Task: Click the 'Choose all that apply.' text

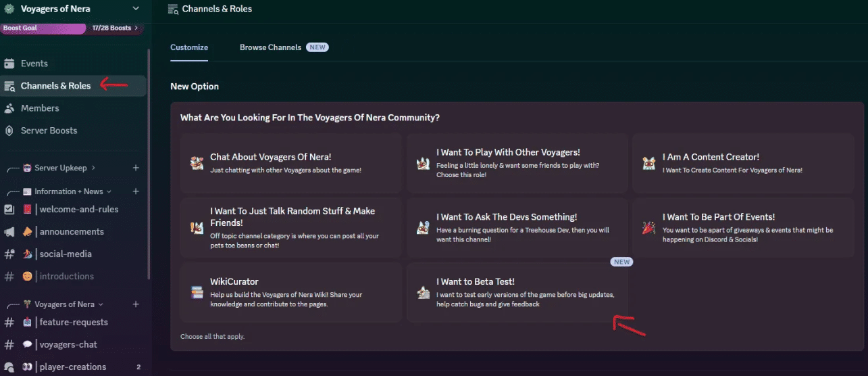Action: (x=212, y=336)
